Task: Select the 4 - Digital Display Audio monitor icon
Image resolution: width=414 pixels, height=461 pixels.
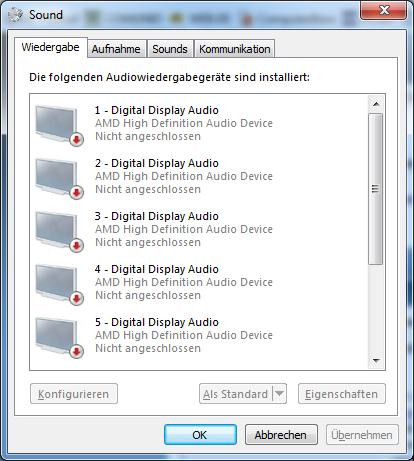Action: point(58,284)
